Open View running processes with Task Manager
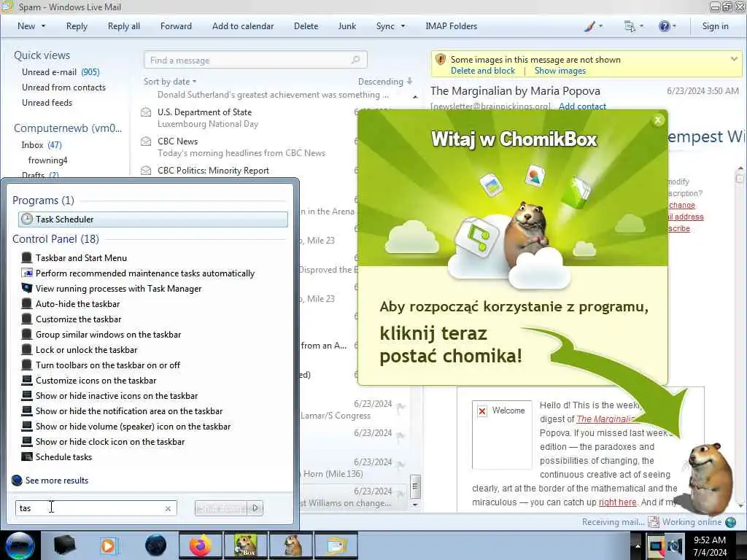Viewport: 747px width, 560px height. (118, 289)
